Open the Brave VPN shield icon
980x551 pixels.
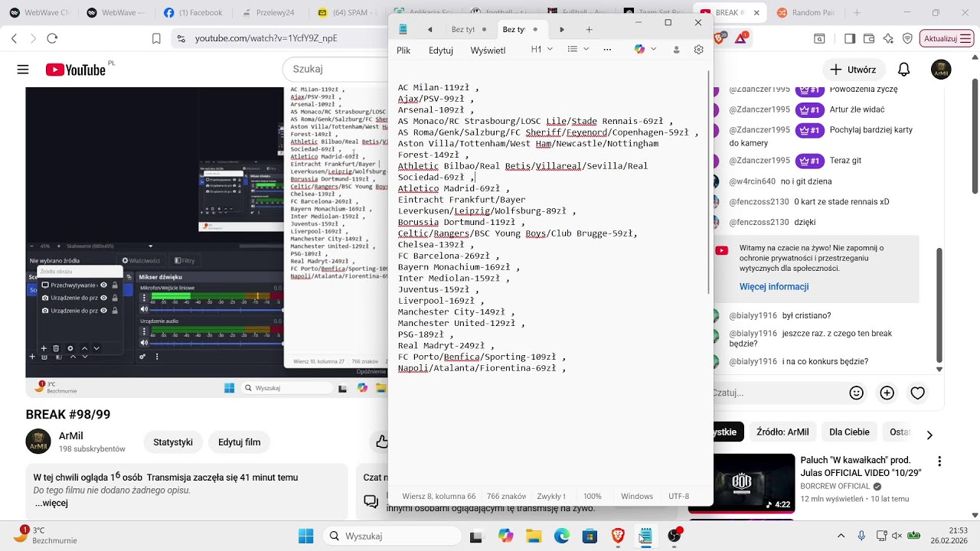point(907,38)
